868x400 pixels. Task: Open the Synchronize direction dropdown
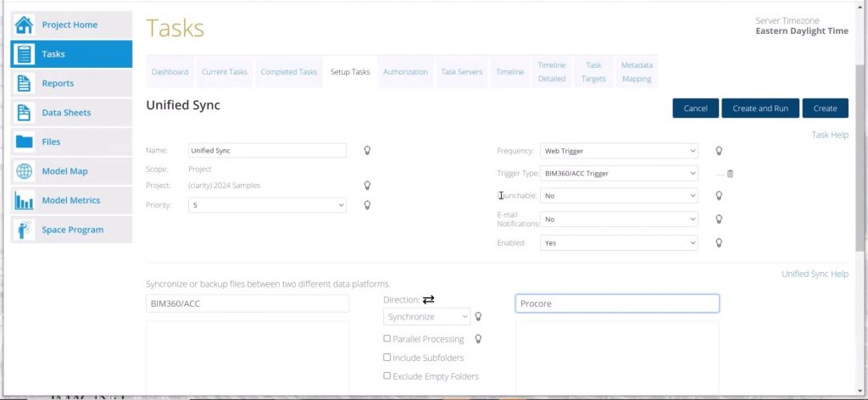pyautogui.click(x=427, y=317)
